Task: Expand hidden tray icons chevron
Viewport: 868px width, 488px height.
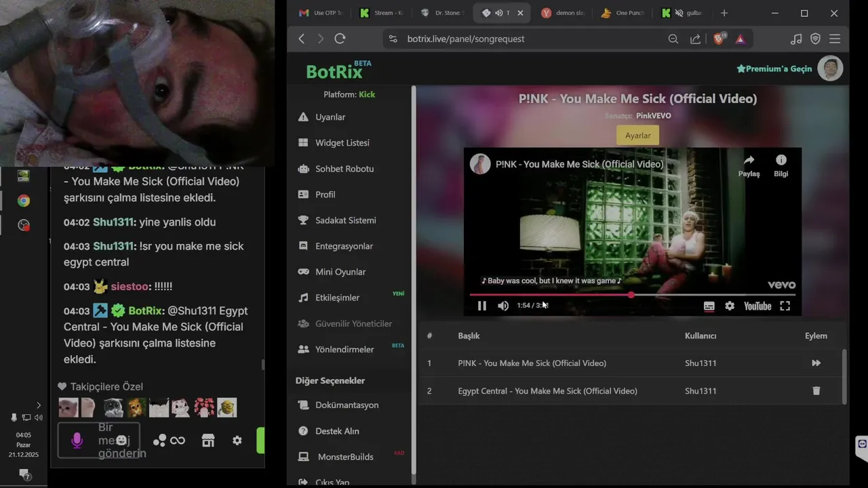Action: (39, 405)
